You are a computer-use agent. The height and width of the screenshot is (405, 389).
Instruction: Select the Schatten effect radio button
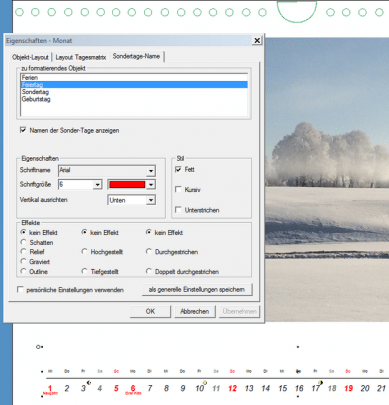[23, 242]
